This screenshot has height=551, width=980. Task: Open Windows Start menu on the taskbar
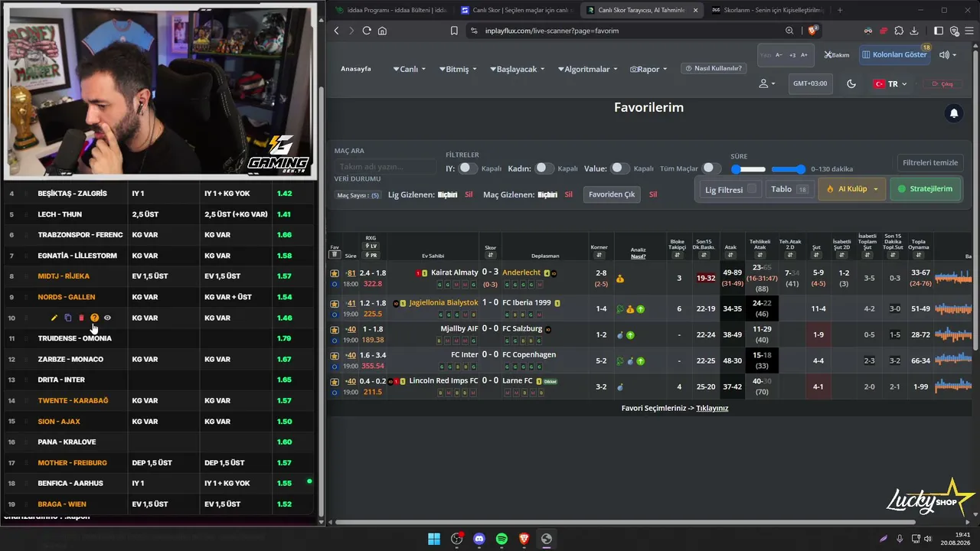pos(434,539)
